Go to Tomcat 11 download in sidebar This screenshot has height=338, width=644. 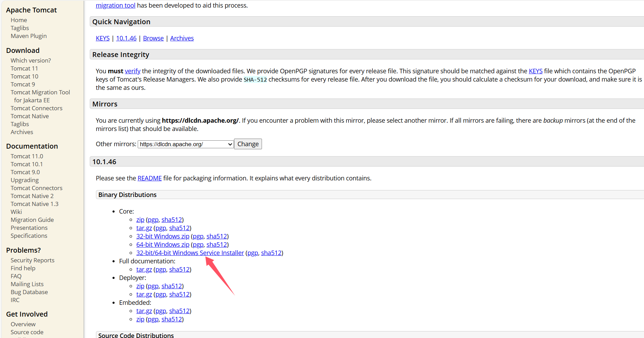24,68
